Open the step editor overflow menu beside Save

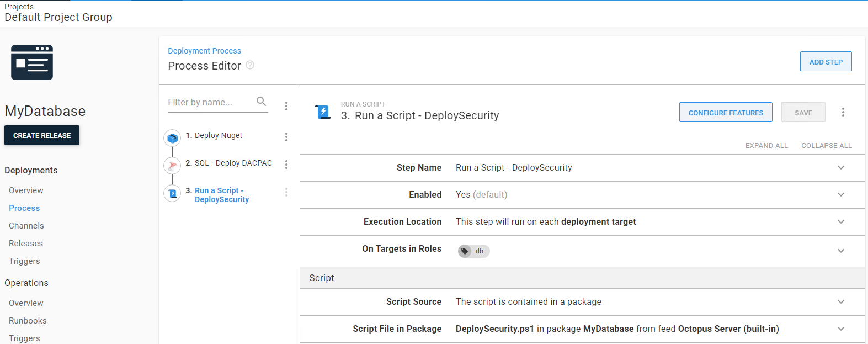[843, 112]
